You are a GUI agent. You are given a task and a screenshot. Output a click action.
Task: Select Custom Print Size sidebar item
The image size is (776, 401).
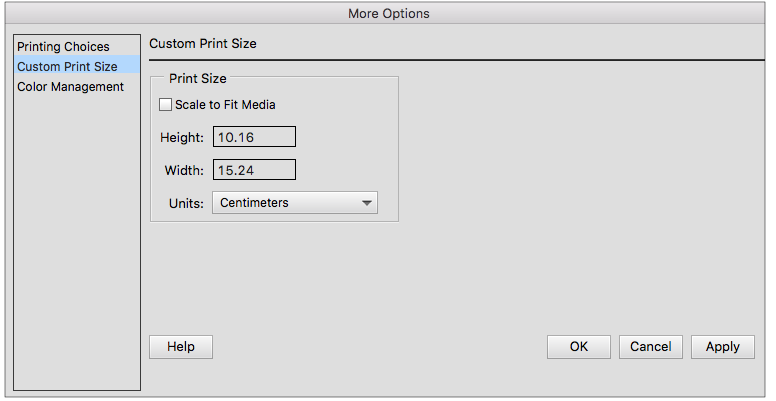tap(67, 67)
